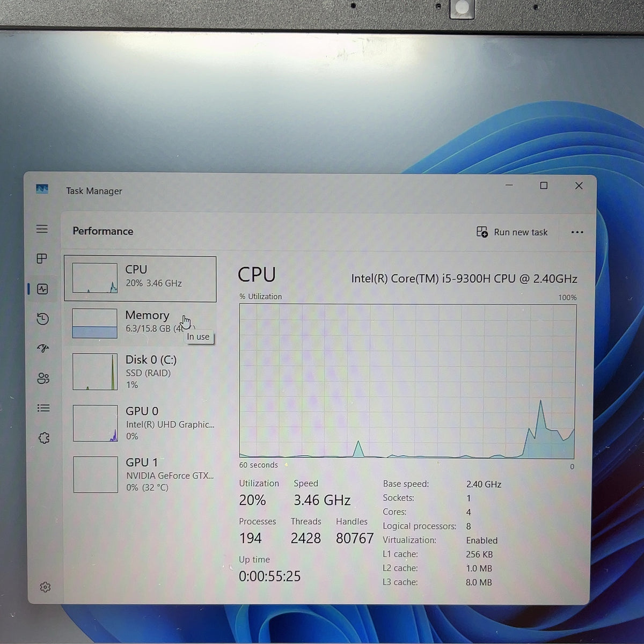
Task: Open Task Manager settings gear
Action: [x=45, y=587]
